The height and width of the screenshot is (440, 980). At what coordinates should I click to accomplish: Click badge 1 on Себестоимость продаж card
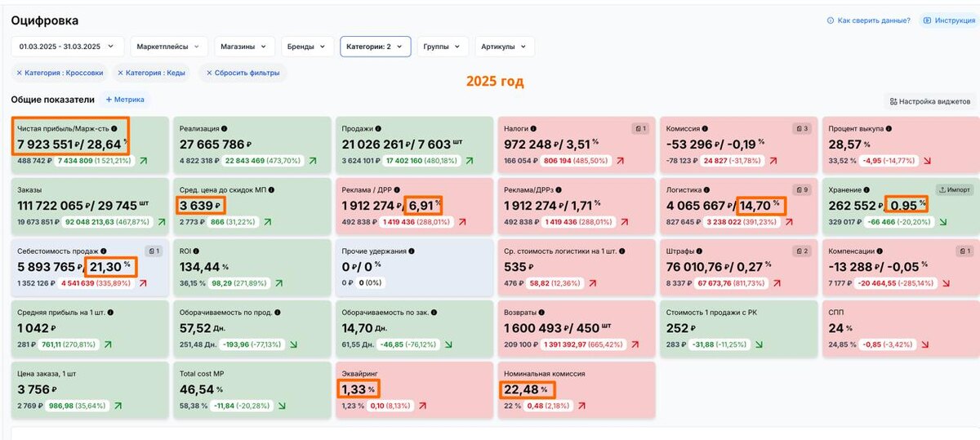pyautogui.click(x=154, y=251)
